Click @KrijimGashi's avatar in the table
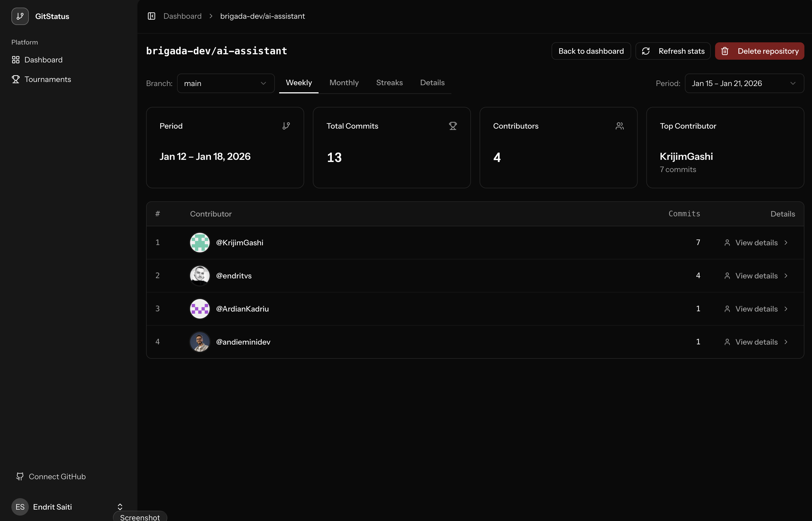 click(x=200, y=242)
